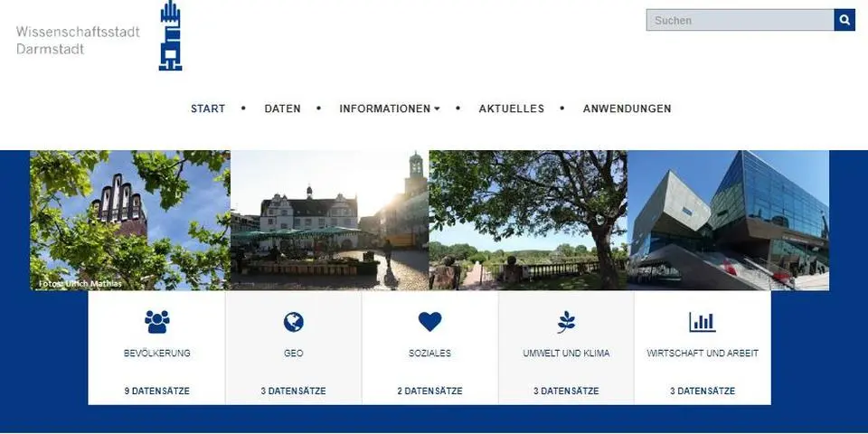Click the Darmstadt city logo emblem
This screenshot has height=434, width=868.
[x=170, y=36]
